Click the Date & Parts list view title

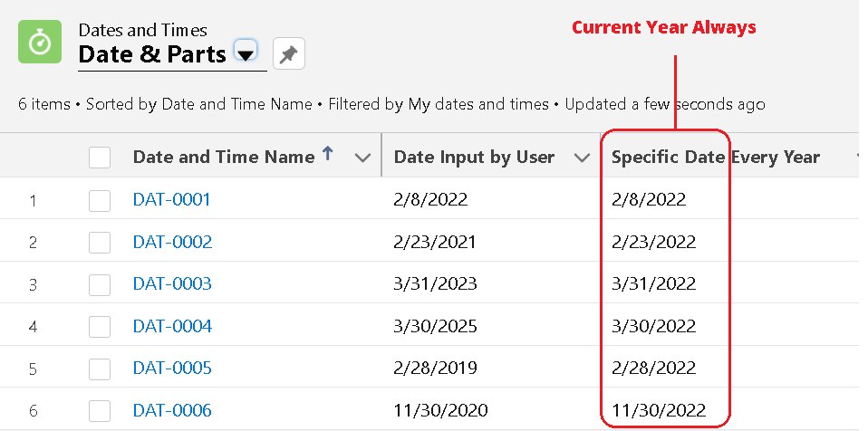point(152,54)
